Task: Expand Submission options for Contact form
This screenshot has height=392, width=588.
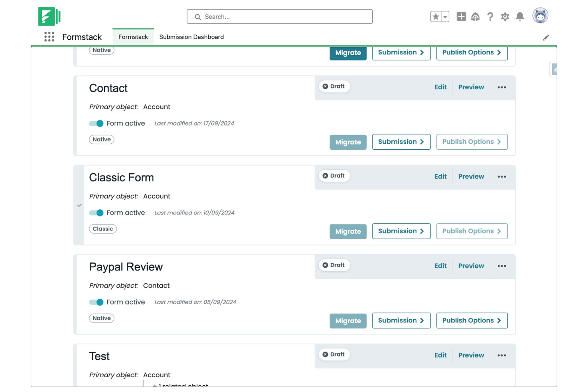Action: (x=401, y=141)
